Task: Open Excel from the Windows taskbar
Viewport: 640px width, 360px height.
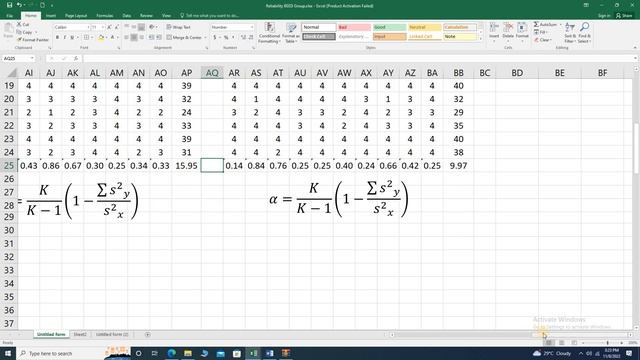Action: pos(253,353)
